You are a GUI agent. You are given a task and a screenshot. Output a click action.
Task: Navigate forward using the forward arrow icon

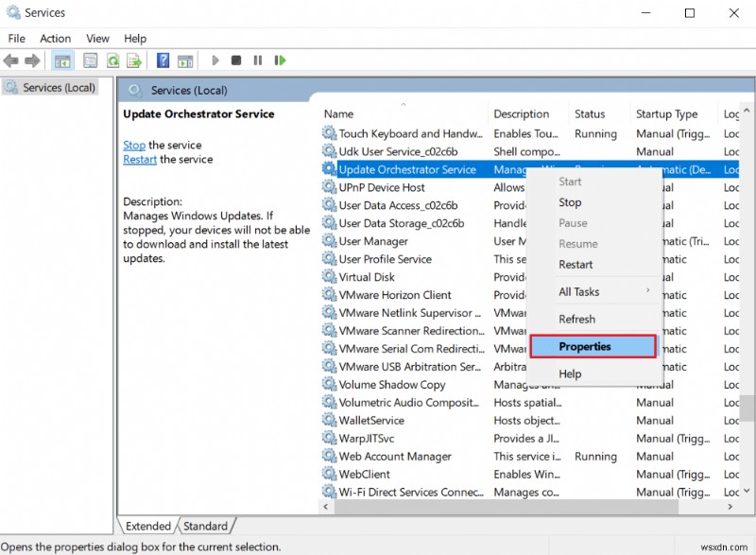pyautogui.click(x=31, y=60)
